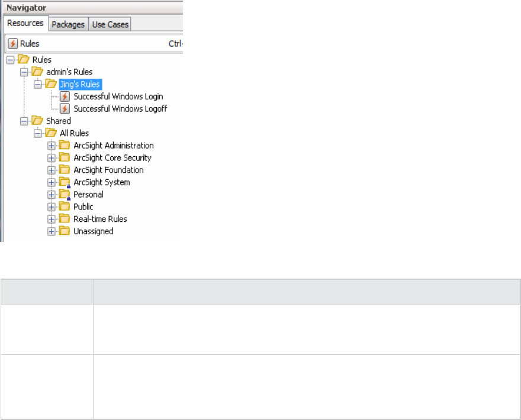Collapse the admin's Rules folder

(24, 72)
